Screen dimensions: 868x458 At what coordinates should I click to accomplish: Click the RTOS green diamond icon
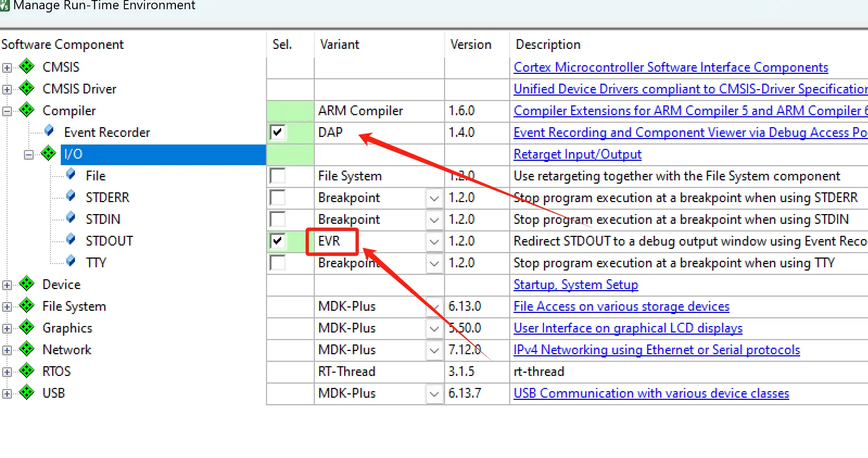click(x=26, y=371)
